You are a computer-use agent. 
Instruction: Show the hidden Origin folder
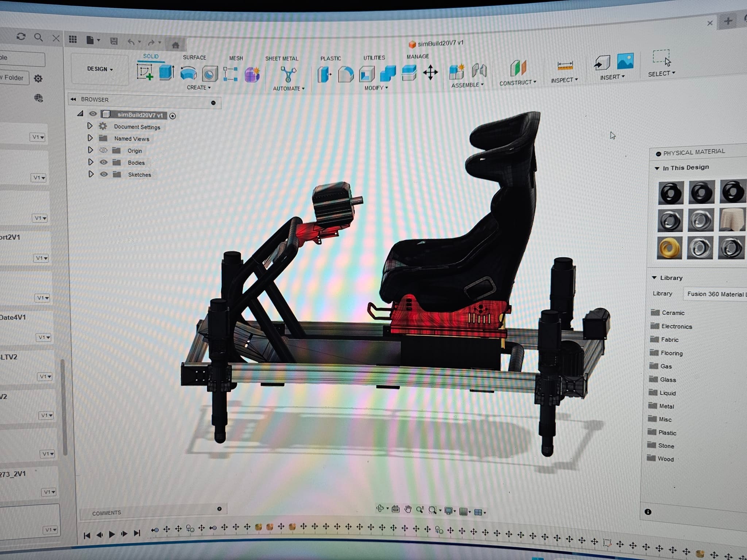(104, 150)
